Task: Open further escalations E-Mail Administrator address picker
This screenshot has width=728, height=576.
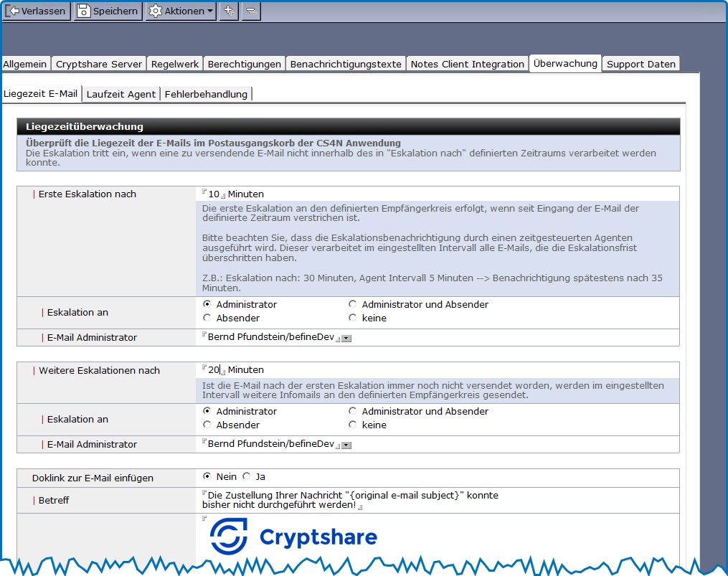Action: [346, 445]
